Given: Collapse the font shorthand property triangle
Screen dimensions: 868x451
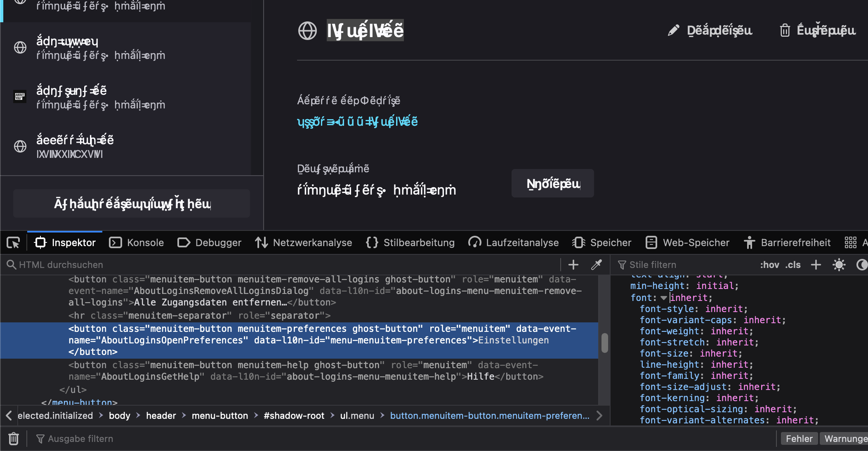Looking at the screenshot, I should (663, 298).
